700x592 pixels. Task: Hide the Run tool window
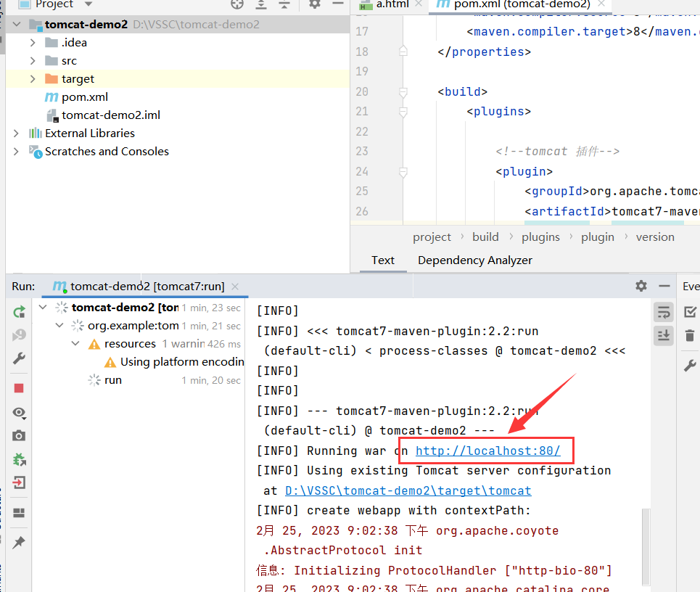point(664,286)
